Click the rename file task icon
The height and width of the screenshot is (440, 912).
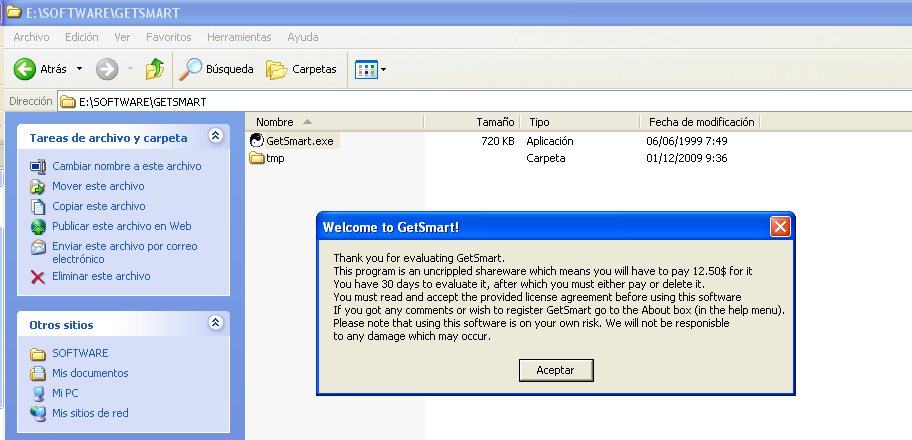[38, 166]
